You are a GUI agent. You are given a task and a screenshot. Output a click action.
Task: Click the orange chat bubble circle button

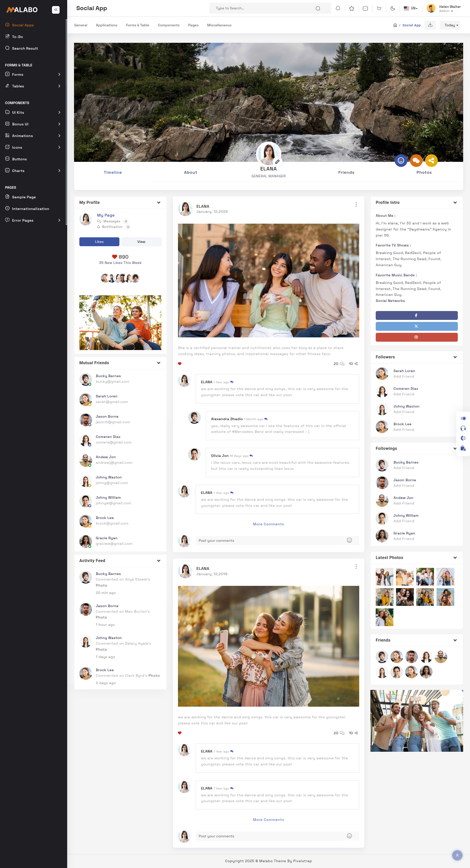click(x=416, y=160)
